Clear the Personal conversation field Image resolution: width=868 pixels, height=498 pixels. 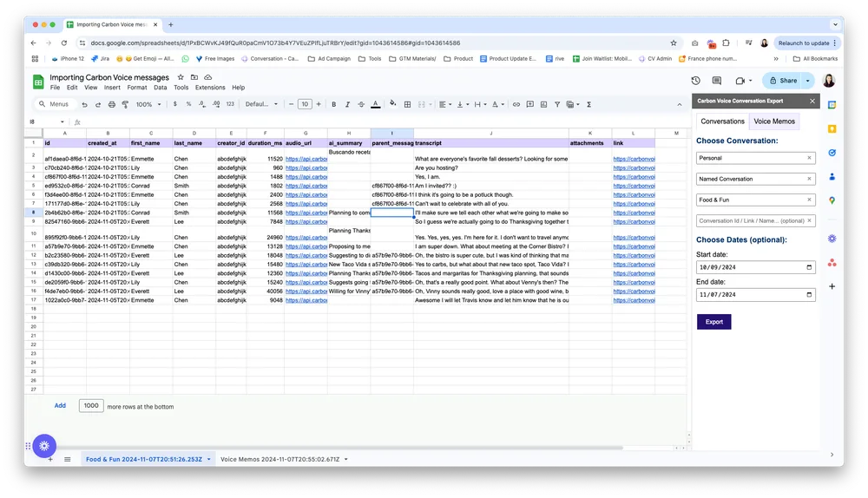click(809, 158)
